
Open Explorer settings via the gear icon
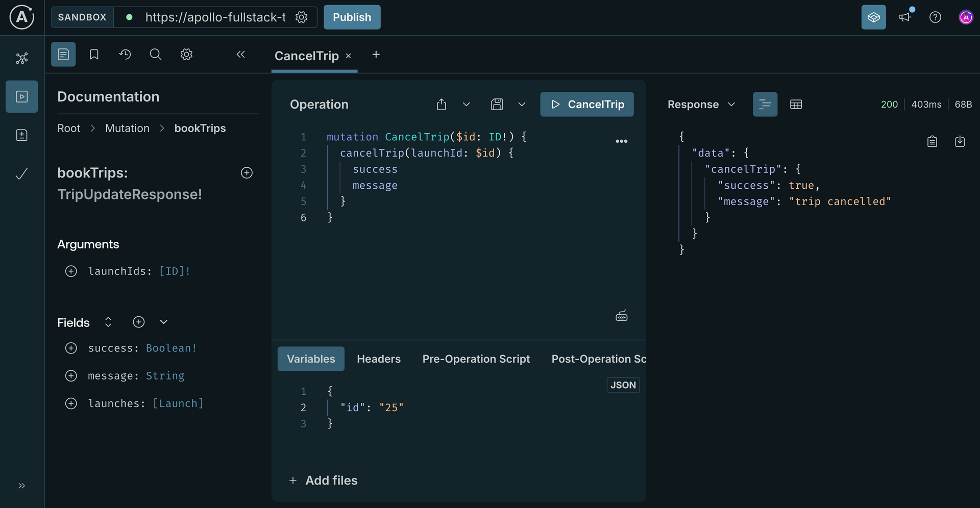[x=186, y=54]
